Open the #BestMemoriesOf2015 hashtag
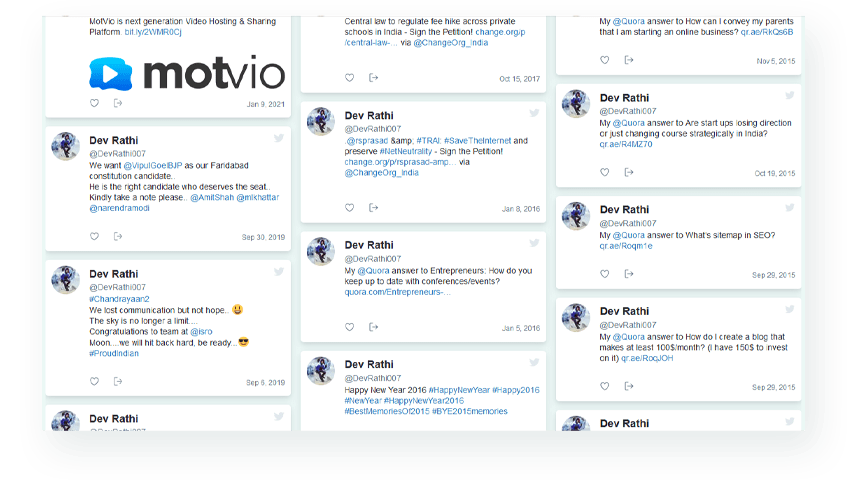 click(x=387, y=411)
